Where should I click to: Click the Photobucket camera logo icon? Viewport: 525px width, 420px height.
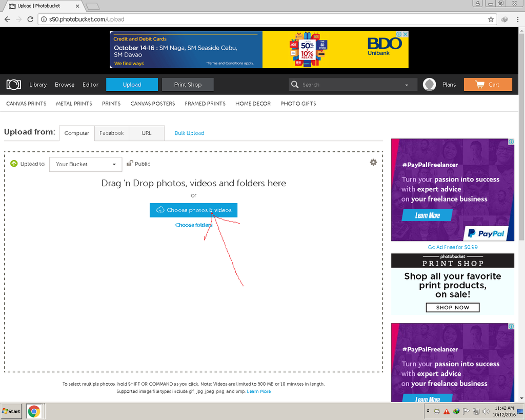(x=14, y=85)
